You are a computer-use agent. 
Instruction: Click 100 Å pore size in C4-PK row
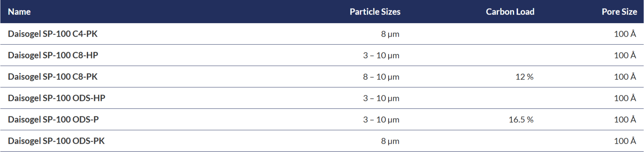pos(625,34)
